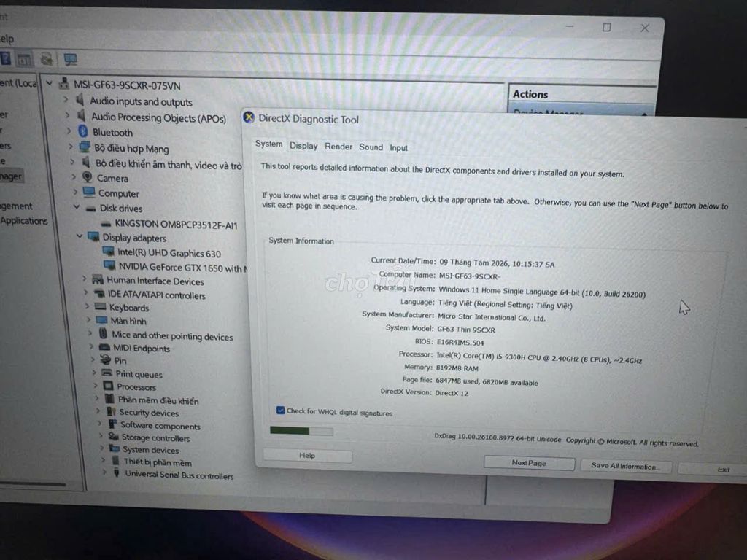Expand the Bluetooth node arrow
Screen dimensions: 747x560
click(69, 131)
